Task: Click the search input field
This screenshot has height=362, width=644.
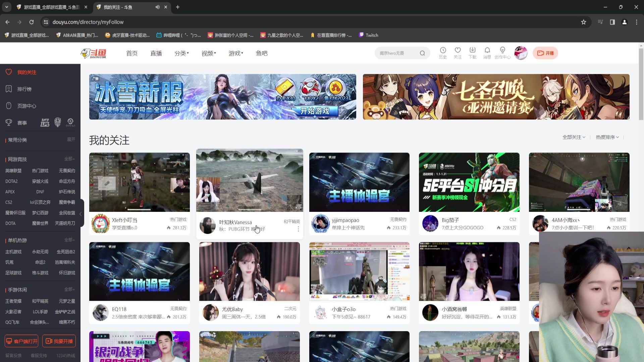Action: tap(398, 53)
